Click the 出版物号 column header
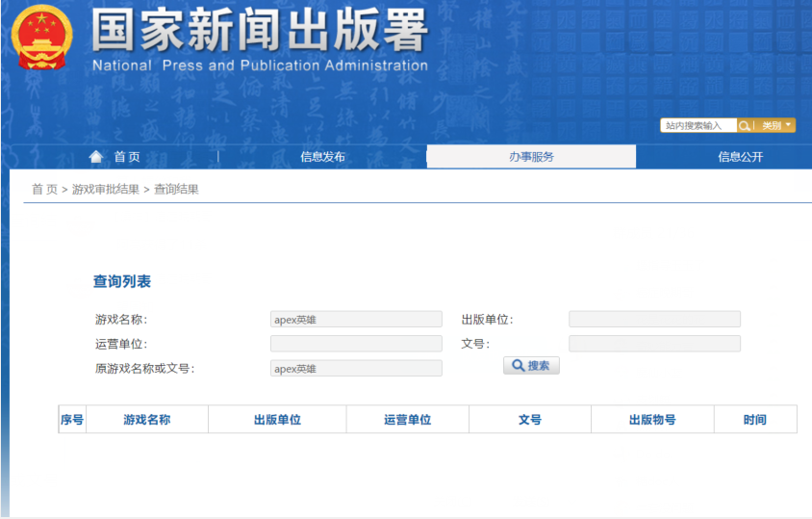Image resolution: width=812 pixels, height=519 pixels. coord(652,420)
